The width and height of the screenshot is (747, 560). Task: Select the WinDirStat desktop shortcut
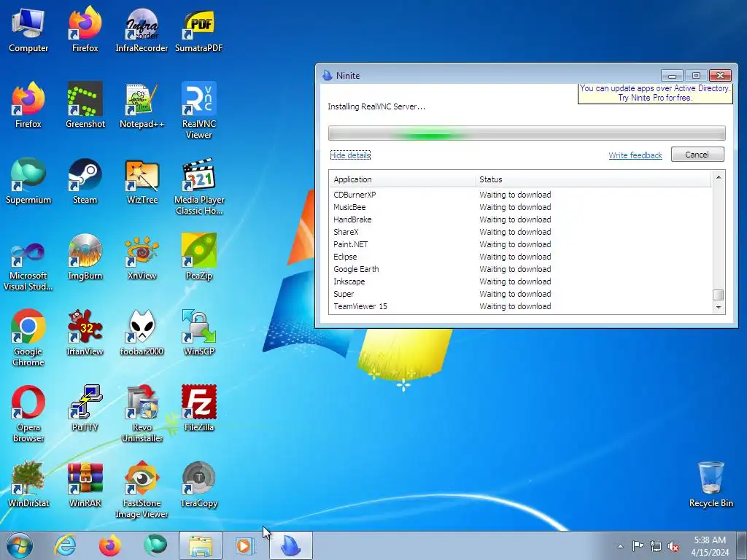28,484
